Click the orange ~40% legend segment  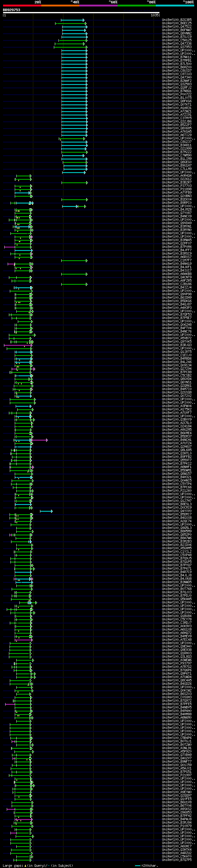click(60, 6)
